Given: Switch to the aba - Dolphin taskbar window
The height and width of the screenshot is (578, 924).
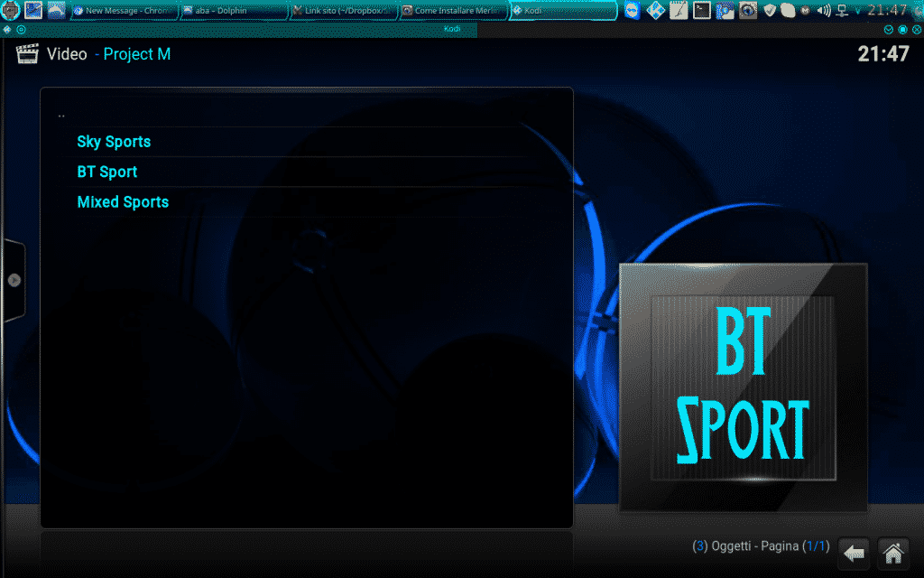Looking at the screenshot, I should 234,11.
